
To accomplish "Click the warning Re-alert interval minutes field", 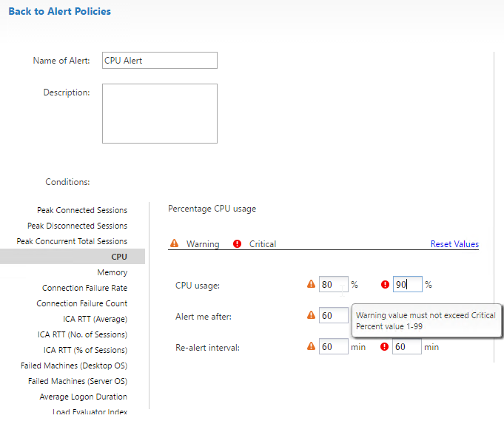I will click(x=333, y=346).
